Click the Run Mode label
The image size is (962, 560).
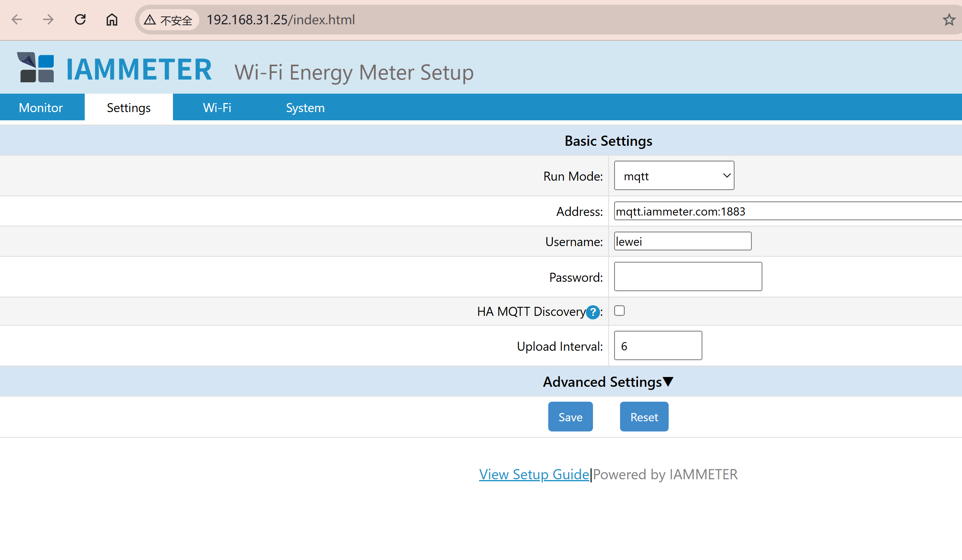tap(573, 176)
